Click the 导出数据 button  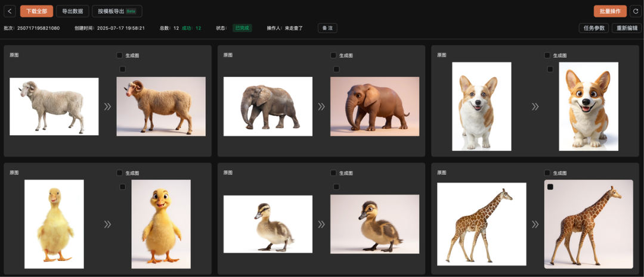coord(73,11)
